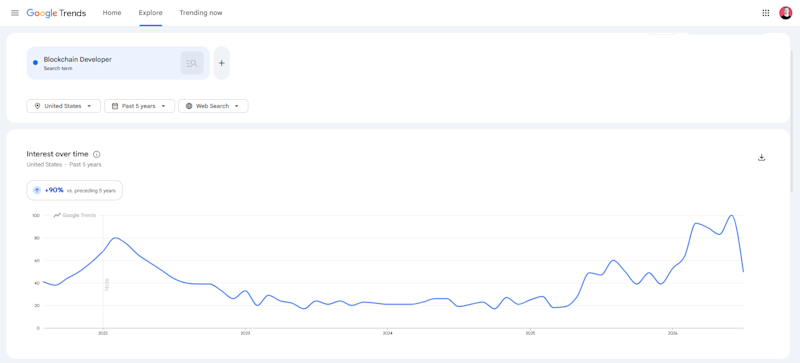Select the Explore tab

click(x=151, y=13)
